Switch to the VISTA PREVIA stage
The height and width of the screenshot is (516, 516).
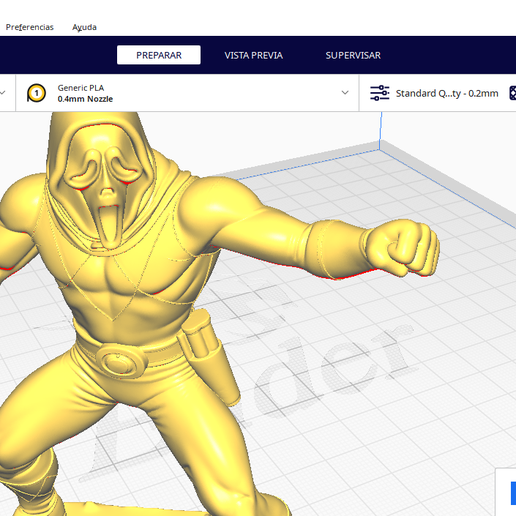click(x=254, y=55)
